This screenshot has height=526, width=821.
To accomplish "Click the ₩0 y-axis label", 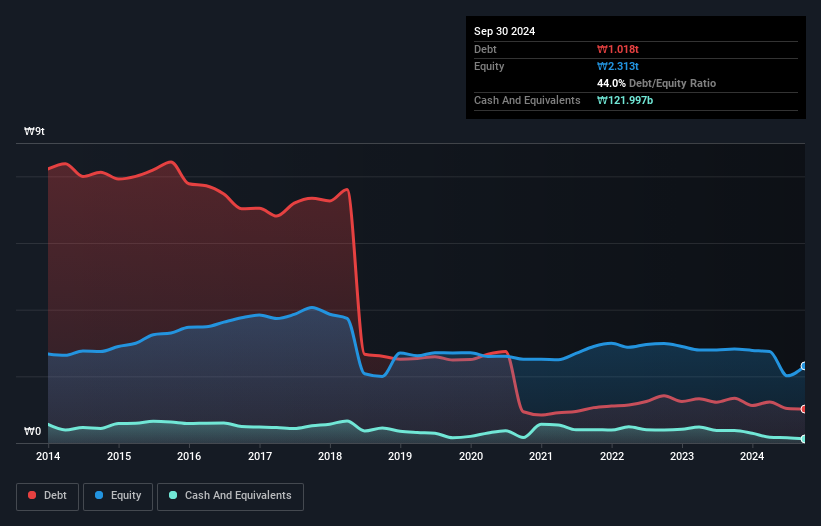I will pyautogui.click(x=32, y=431).
